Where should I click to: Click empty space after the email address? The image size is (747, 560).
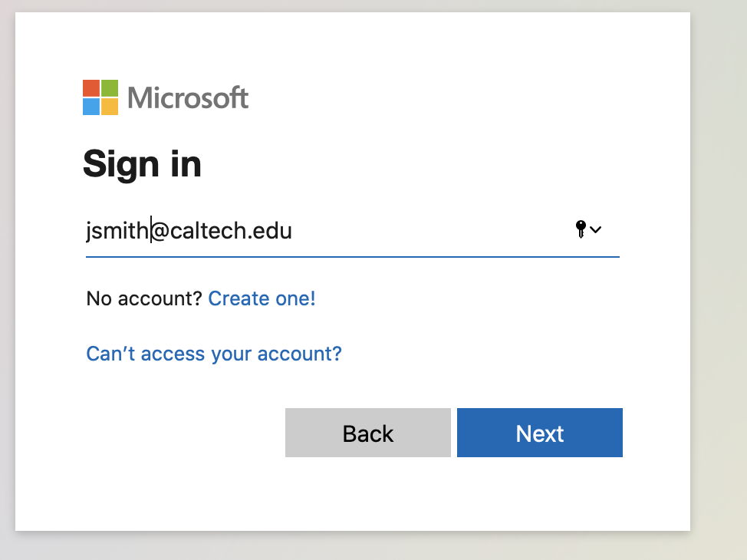pos(429,230)
